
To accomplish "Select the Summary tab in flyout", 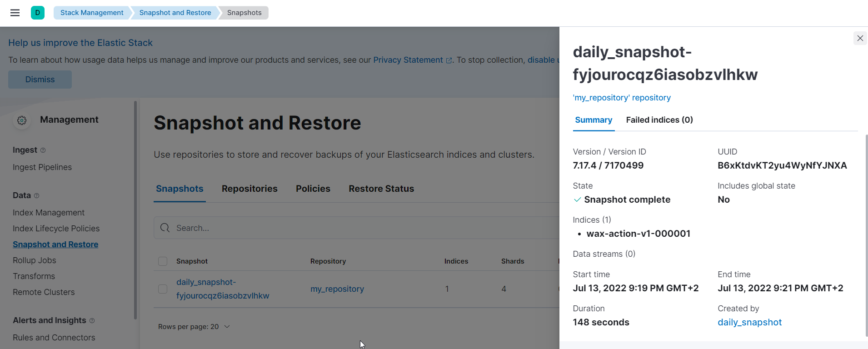I will pyautogui.click(x=594, y=120).
